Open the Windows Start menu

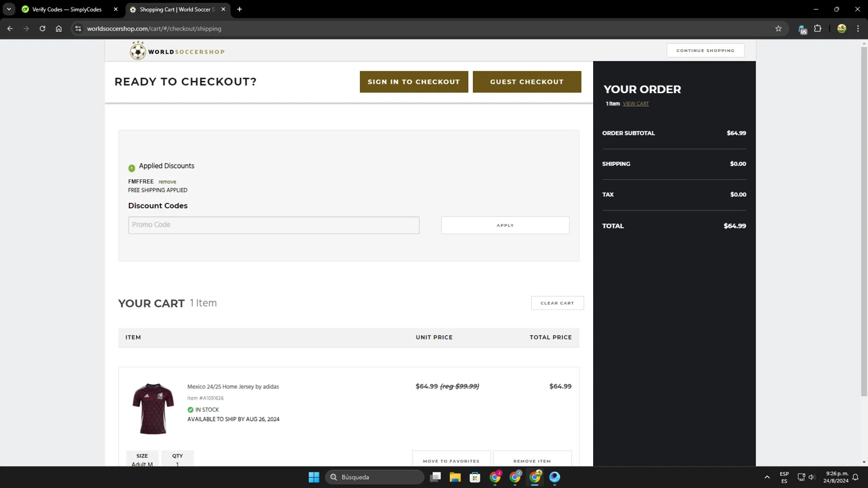coord(314,477)
